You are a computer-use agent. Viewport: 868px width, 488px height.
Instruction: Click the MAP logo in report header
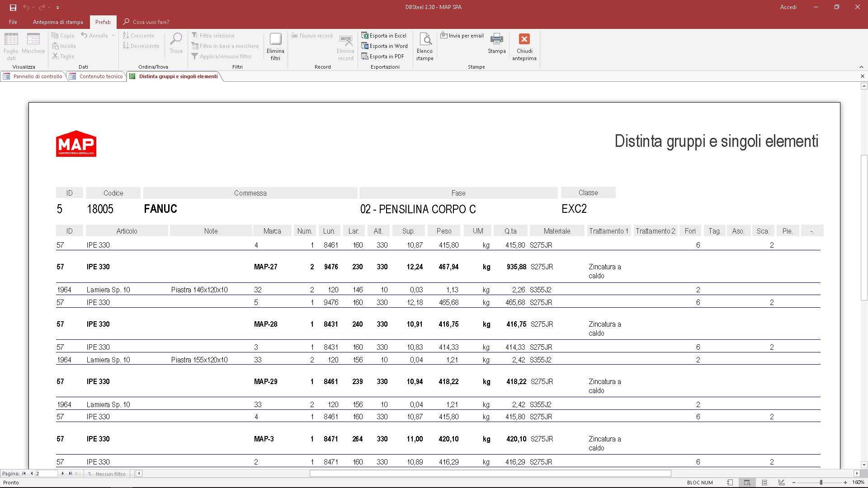coord(76,144)
